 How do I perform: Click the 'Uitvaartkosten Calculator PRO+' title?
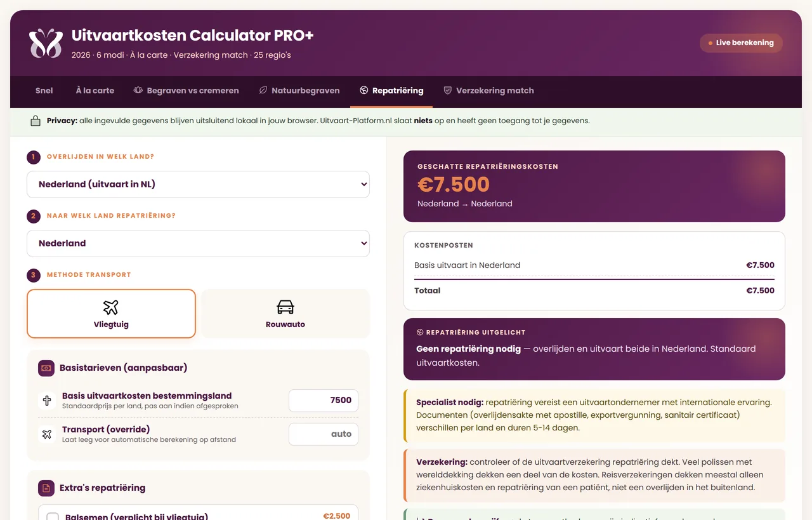tap(193, 36)
